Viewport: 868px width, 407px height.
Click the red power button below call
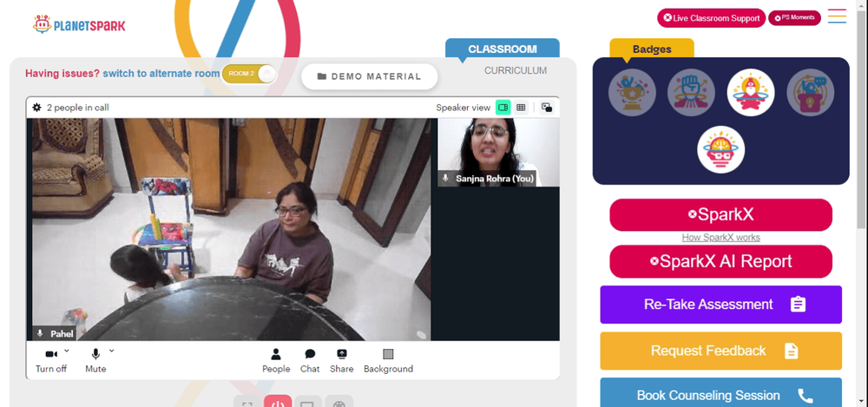tap(278, 402)
